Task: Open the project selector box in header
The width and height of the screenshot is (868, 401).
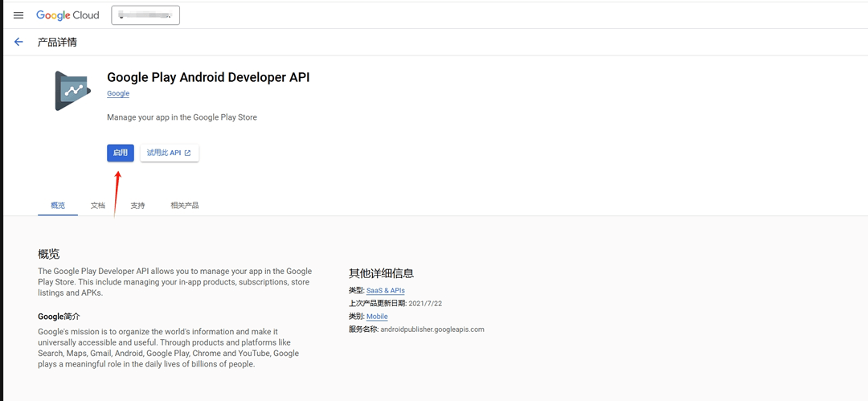Action: [145, 15]
